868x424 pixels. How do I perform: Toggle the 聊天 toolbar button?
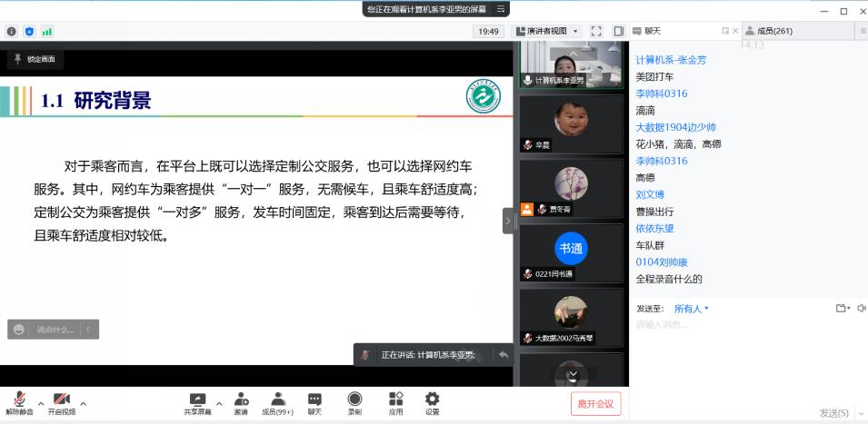pyautogui.click(x=314, y=403)
